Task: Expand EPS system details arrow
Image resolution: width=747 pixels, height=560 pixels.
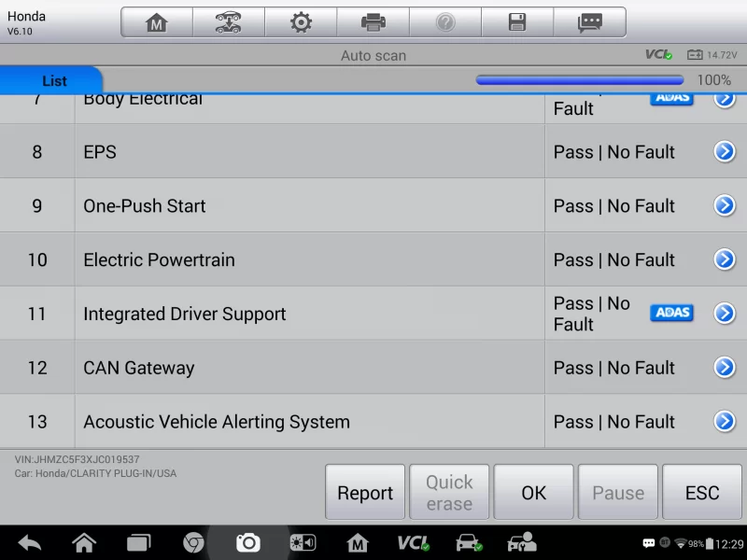Action: [x=725, y=152]
